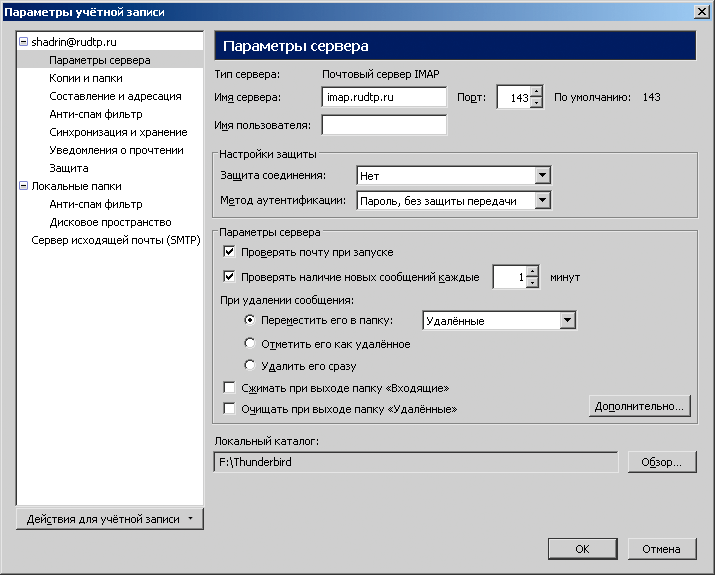The height and width of the screenshot is (575, 715).
Task: Collapse the Локальные папки tree node
Action: [x=23, y=186]
